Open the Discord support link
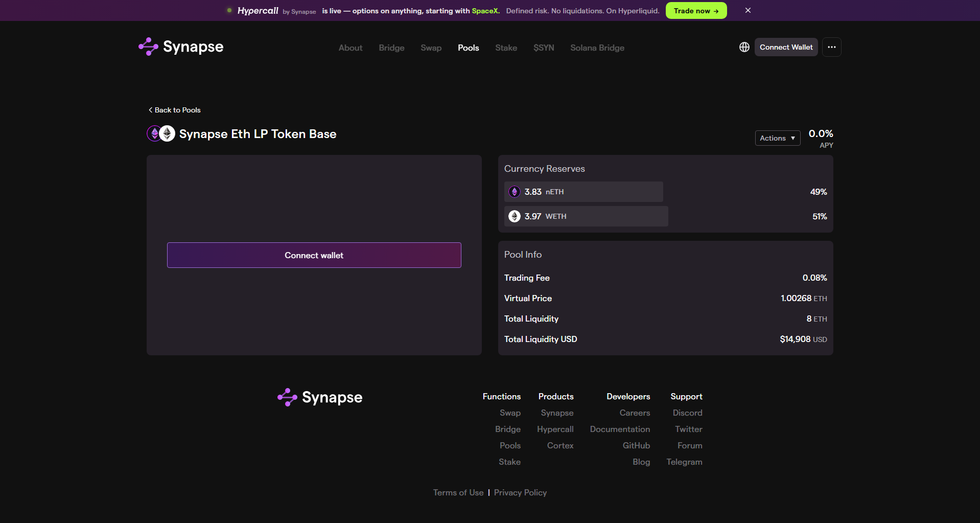Viewport: 980px width, 523px height. tap(688, 413)
